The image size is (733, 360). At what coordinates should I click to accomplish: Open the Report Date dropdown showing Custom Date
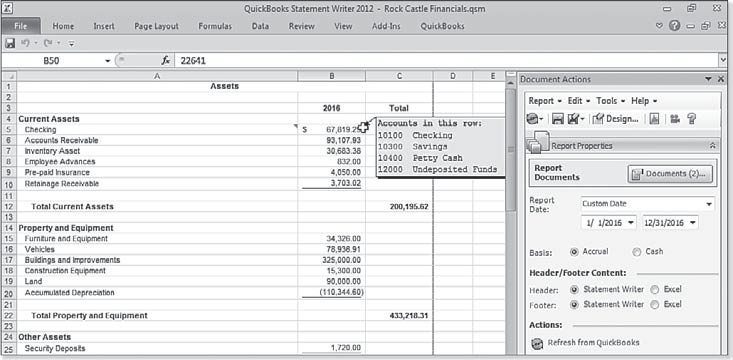(x=647, y=204)
